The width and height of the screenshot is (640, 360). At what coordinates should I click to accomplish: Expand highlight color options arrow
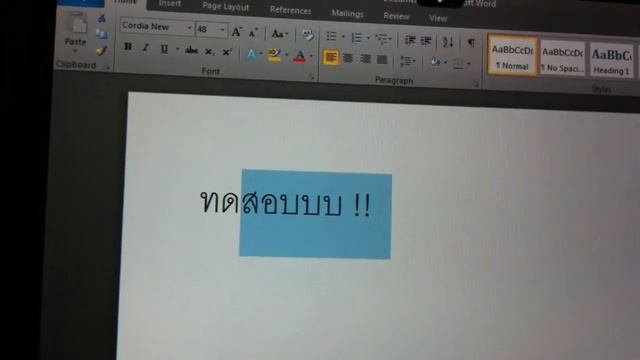(x=286, y=55)
